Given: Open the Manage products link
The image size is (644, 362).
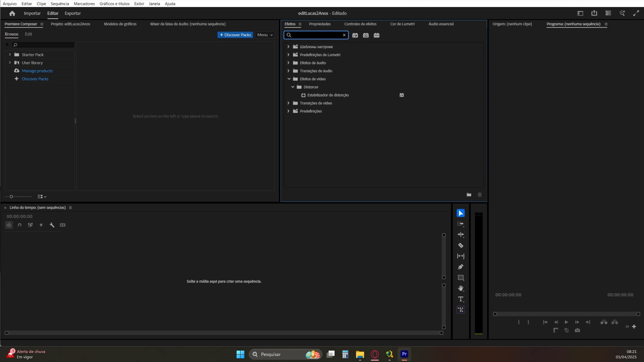Looking at the screenshot, I should (37, 71).
